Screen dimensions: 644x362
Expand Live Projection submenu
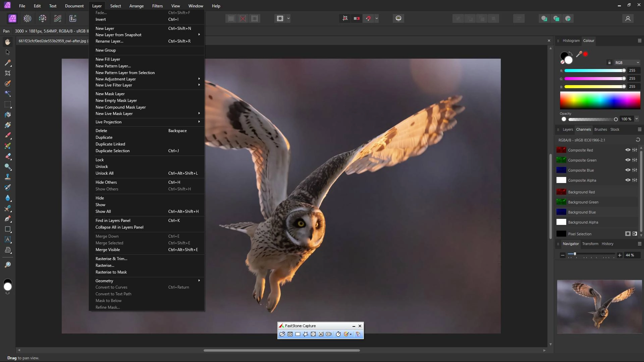point(147,122)
